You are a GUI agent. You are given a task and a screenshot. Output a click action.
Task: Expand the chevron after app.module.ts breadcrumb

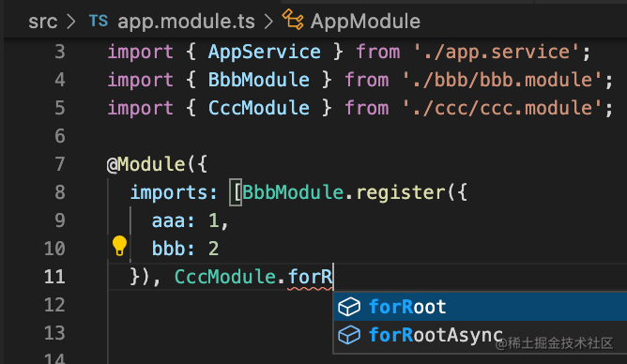268,22
